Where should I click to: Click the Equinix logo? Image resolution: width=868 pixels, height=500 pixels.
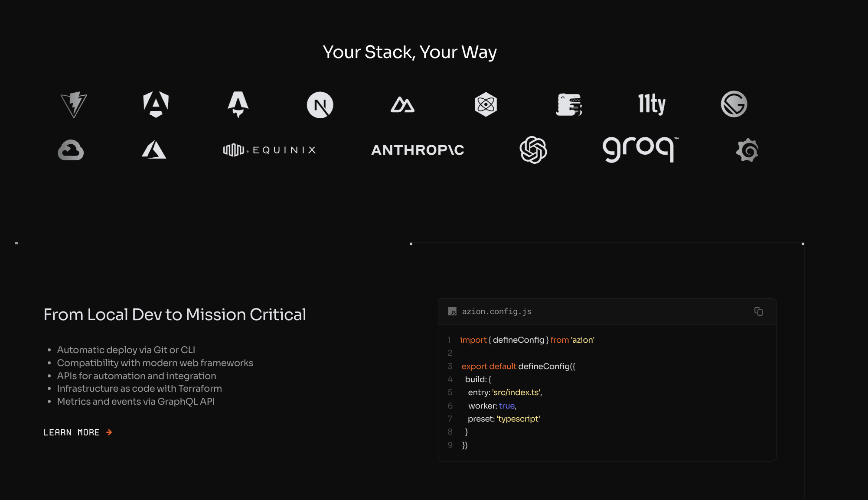[x=269, y=150]
